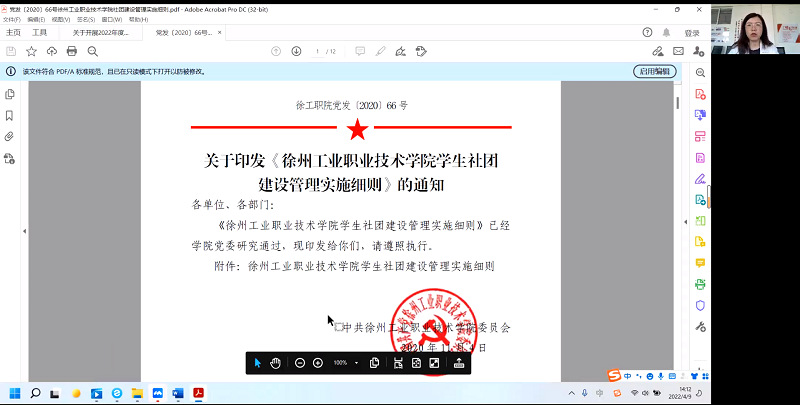Open the page thumbnails panel

[10, 94]
